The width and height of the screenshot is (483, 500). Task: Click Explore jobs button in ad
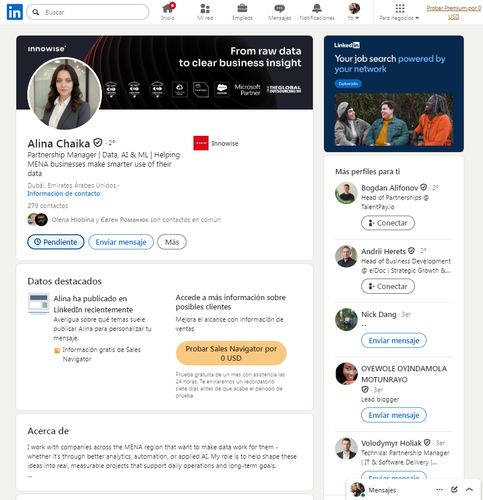tap(348, 84)
